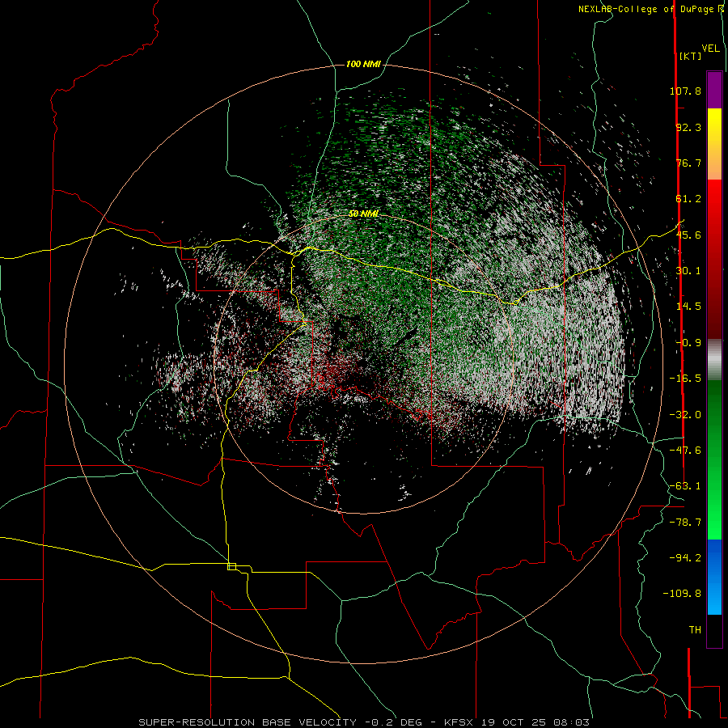Select the -0.9 legend value
Viewport: 728px width, 728px height.
(688, 343)
